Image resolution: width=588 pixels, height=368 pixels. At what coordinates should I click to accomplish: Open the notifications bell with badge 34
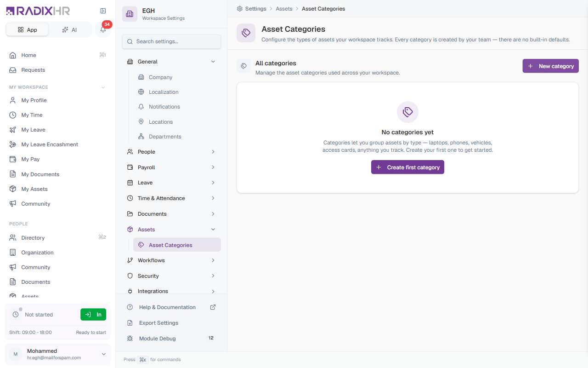pyautogui.click(x=103, y=29)
